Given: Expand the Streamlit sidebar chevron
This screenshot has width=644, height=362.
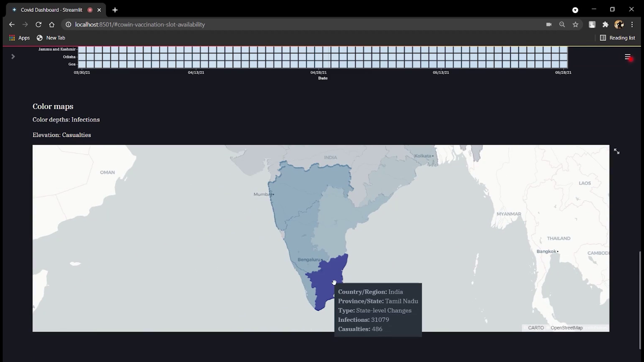Looking at the screenshot, I should 13,57.
